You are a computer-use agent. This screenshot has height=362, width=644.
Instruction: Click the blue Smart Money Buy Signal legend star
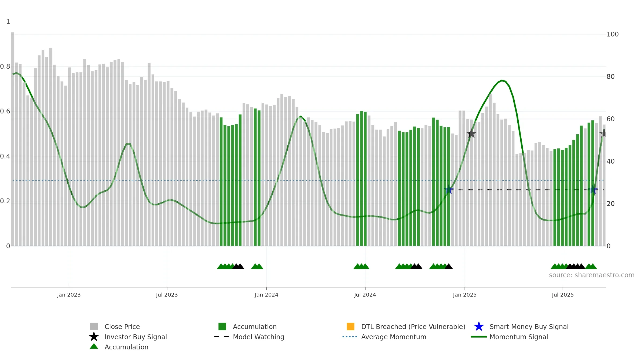479,327
